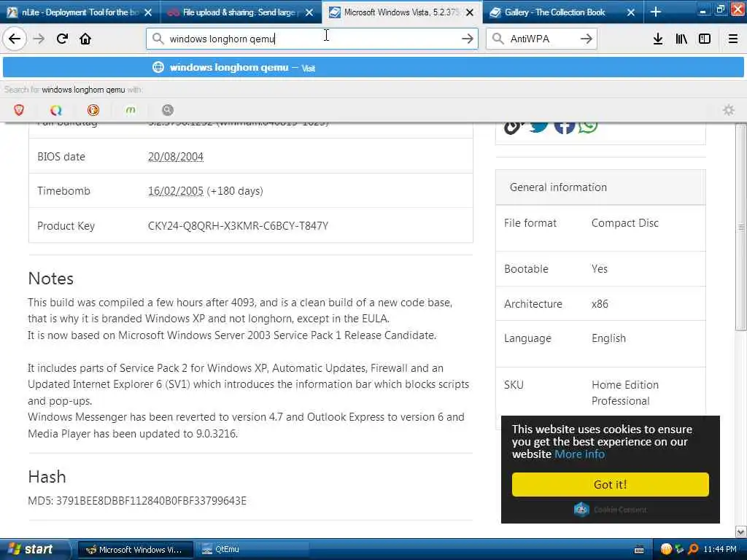Viewport: 747px width, 560px height.
Task: Share the page on Twitter
Action: (539, 127)
